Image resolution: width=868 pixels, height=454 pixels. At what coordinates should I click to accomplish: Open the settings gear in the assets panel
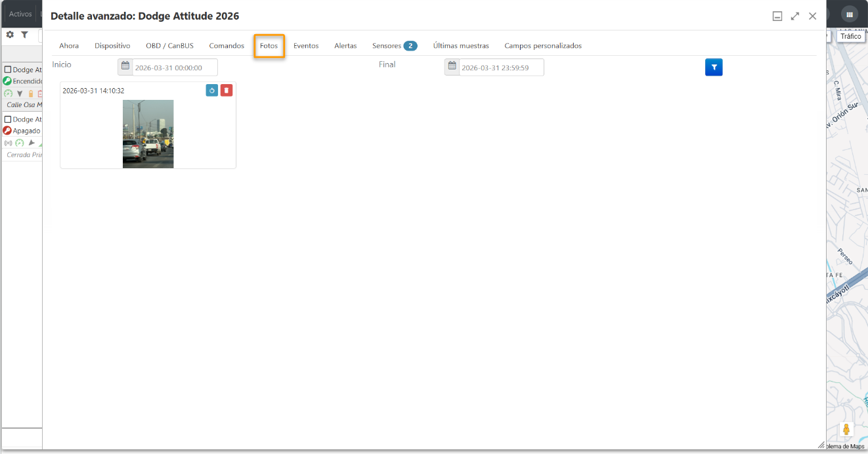pos(10,35)
